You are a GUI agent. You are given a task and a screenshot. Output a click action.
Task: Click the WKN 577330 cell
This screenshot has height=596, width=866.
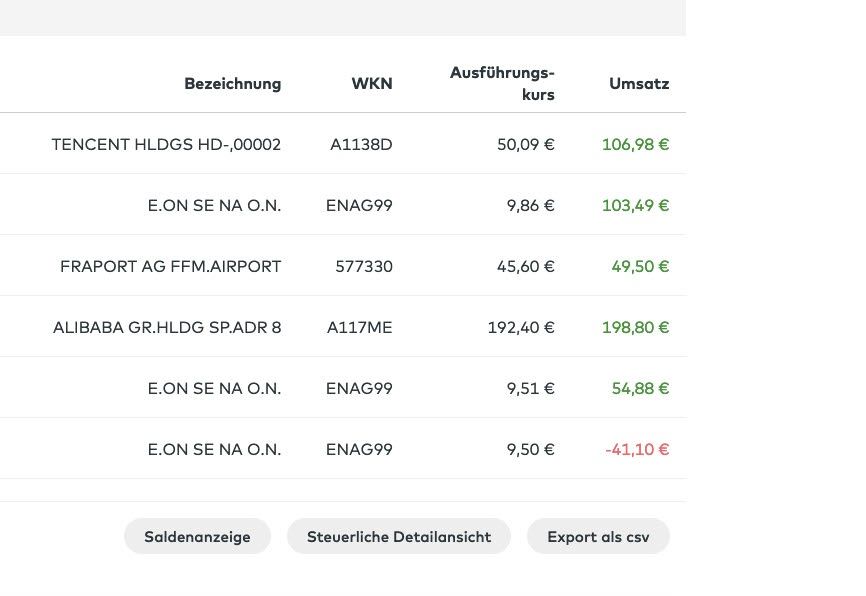[364, 266]
